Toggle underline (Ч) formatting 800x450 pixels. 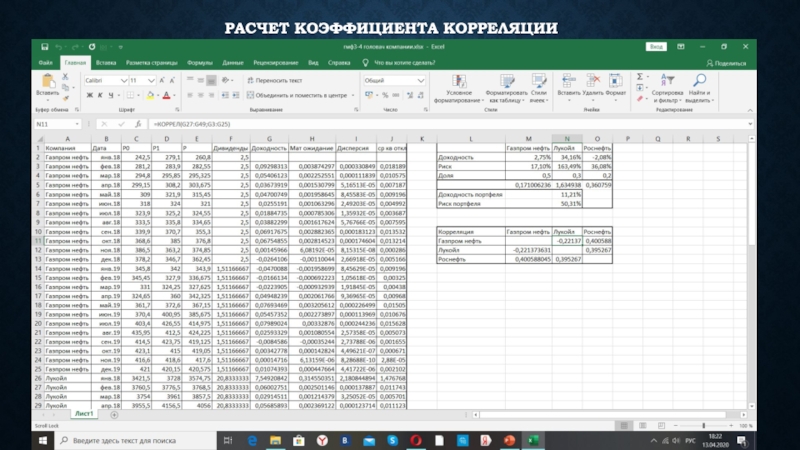[x=110, y=95]
